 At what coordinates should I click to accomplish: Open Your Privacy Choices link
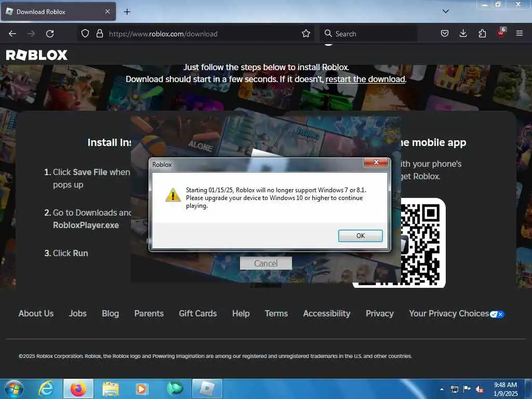point(449,313)
